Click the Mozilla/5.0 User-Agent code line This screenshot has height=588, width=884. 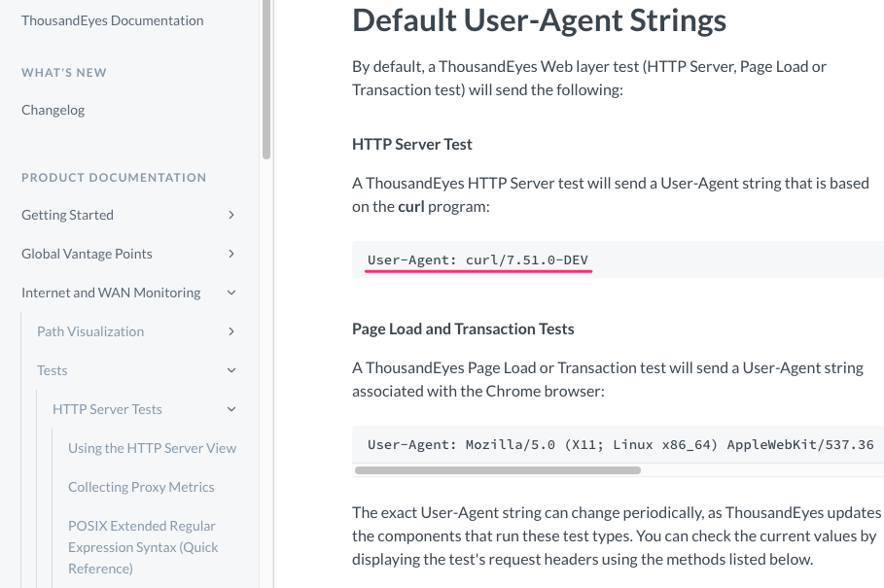(620, 444)
